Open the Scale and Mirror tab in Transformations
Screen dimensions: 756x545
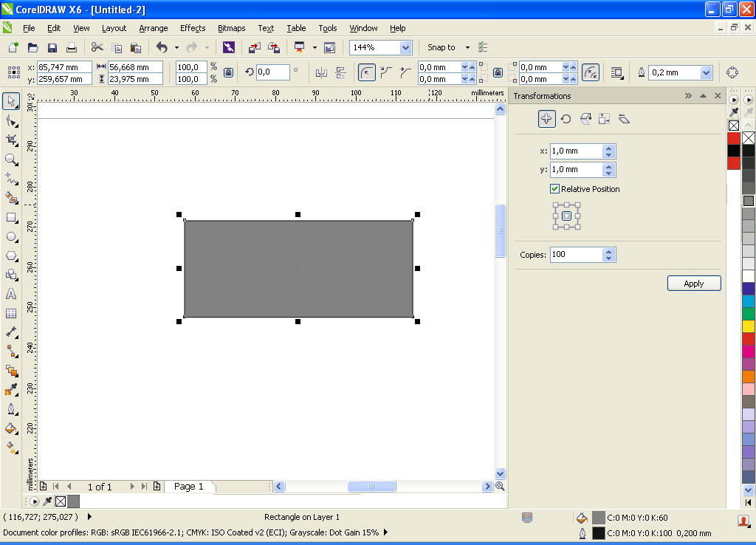[585, 119]
